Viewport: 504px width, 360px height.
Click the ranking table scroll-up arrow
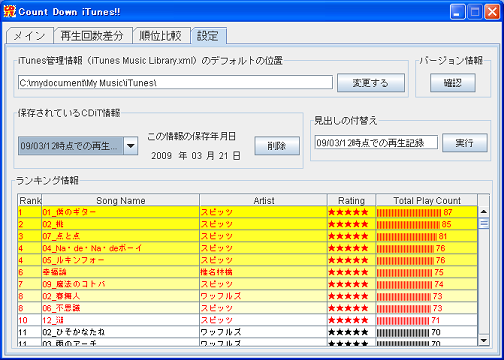pos(484,211)
